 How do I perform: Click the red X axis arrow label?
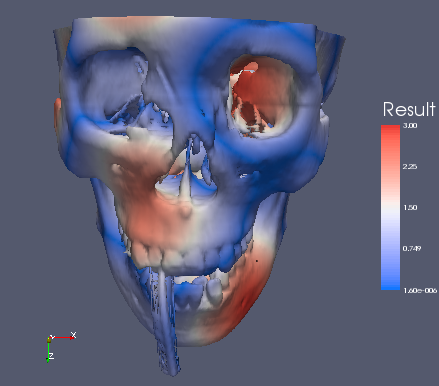74,335
